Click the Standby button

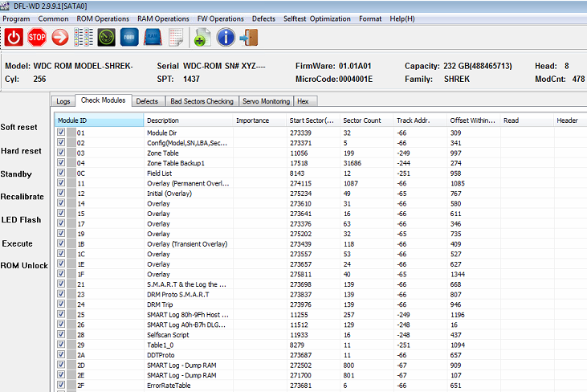[16, 174]
